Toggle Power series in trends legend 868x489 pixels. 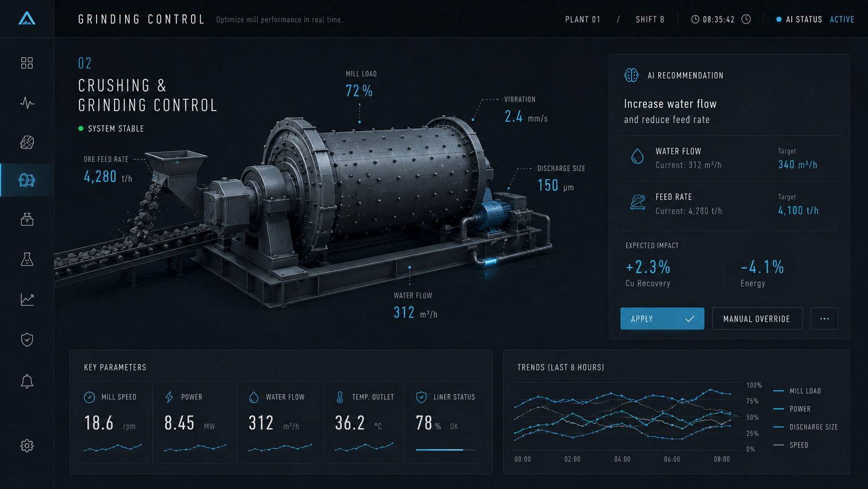(x=792, y=409)
